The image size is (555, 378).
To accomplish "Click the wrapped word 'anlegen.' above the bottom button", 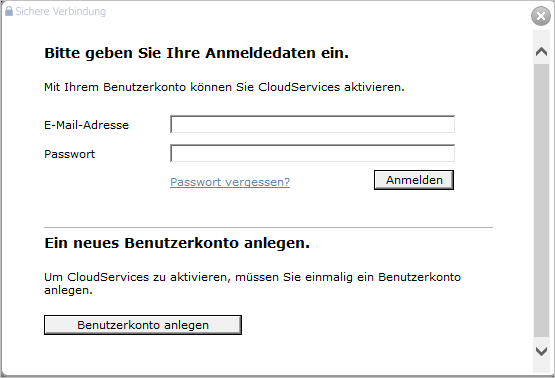I will coord(68,291).
